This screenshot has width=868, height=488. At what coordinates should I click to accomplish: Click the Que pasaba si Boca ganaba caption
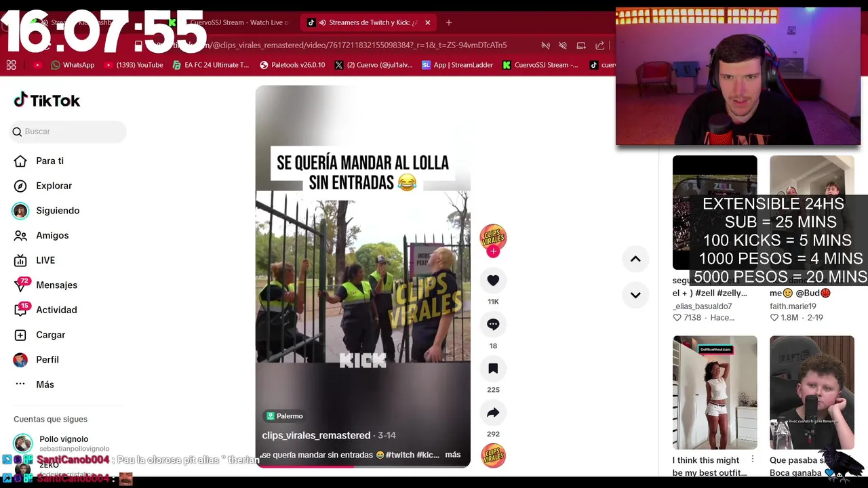802,466
